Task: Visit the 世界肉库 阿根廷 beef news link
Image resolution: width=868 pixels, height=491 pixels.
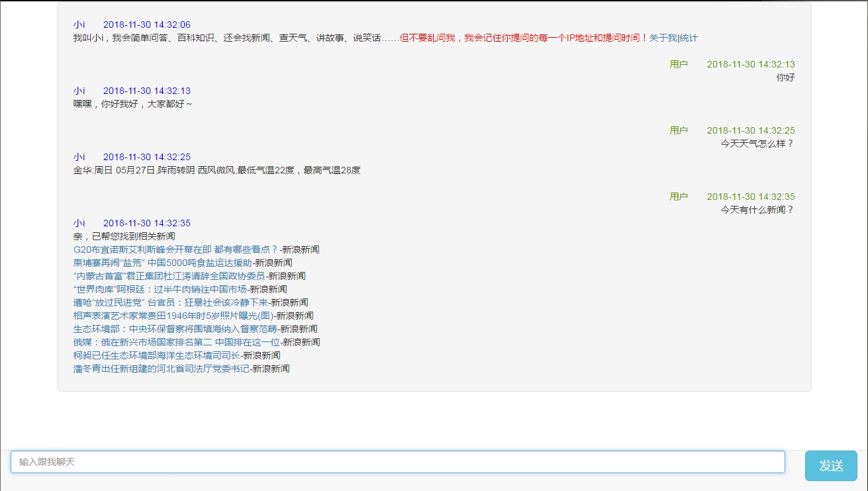Action: [160, 289]
